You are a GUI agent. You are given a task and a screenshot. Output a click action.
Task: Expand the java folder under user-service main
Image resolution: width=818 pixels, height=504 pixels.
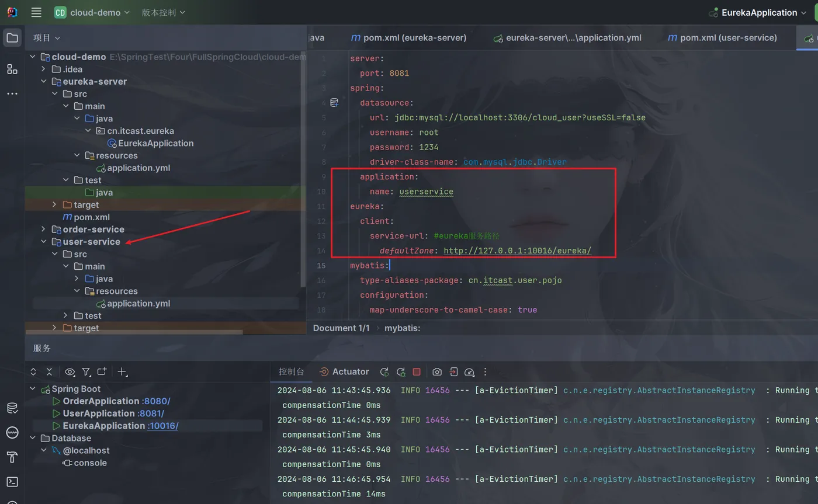77,279
